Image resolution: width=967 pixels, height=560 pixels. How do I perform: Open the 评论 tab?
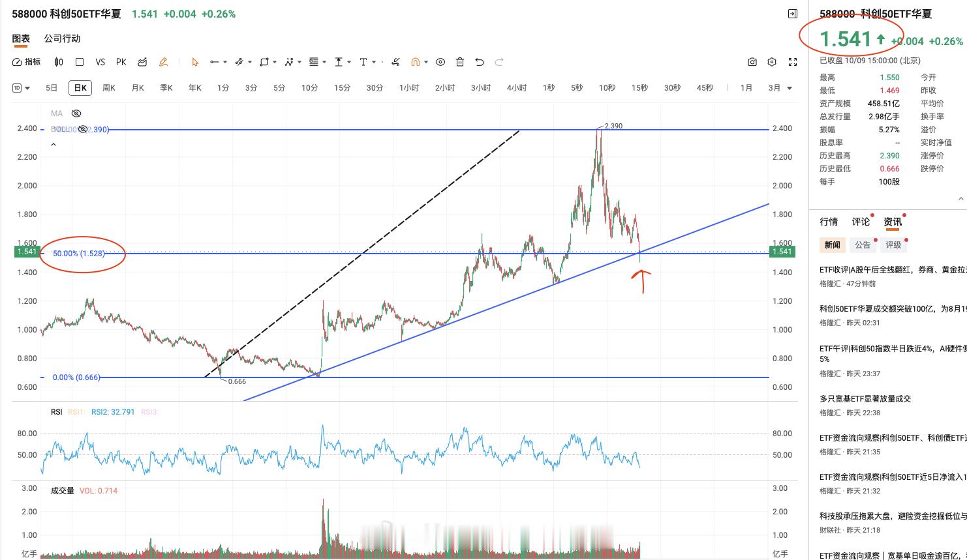click(x=861, y=222)
